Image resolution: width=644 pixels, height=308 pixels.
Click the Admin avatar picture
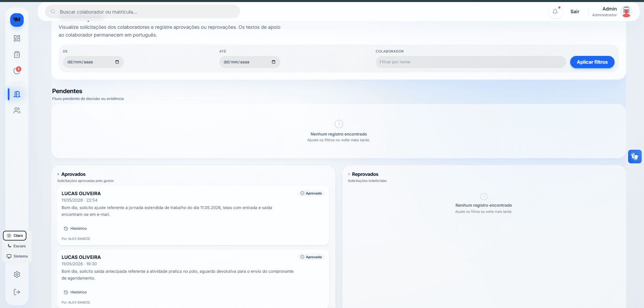[626, 12]
